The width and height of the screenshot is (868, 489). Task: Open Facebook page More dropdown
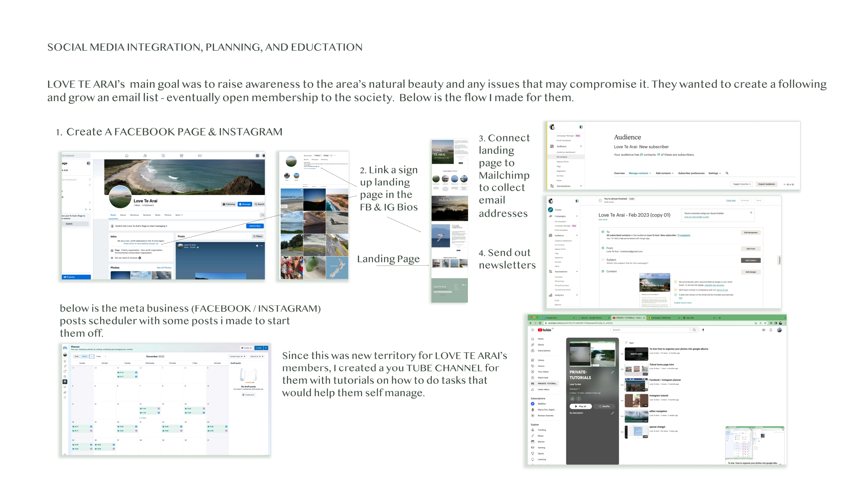click(179, 215)
